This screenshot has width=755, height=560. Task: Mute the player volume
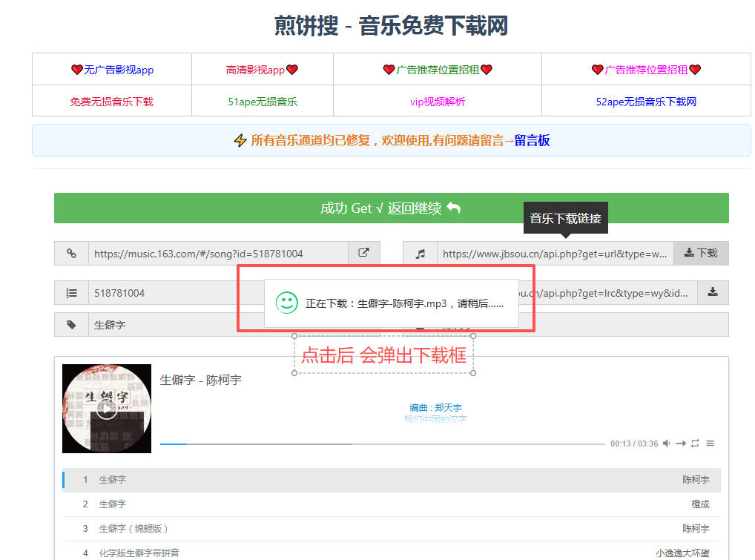pos(666,443)
